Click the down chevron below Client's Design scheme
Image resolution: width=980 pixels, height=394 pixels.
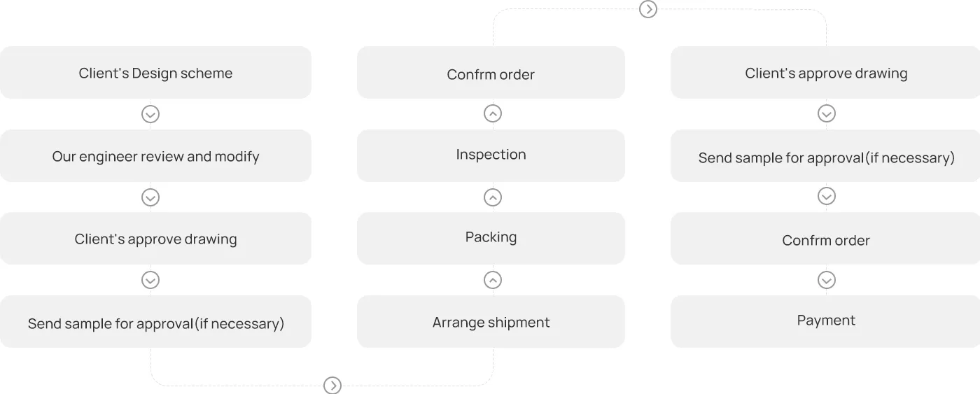coord(150,114)
